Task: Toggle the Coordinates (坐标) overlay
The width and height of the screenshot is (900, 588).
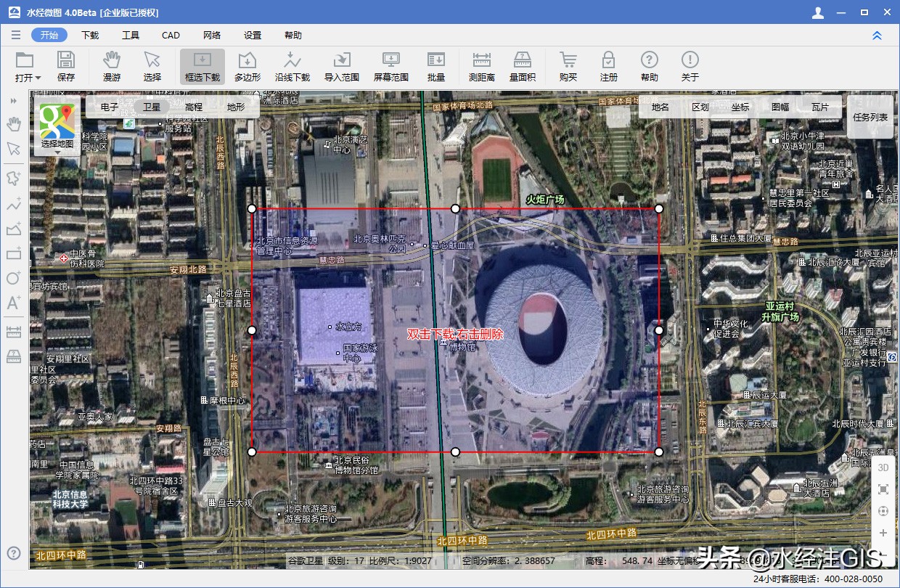Action: (x=740, y=107)
